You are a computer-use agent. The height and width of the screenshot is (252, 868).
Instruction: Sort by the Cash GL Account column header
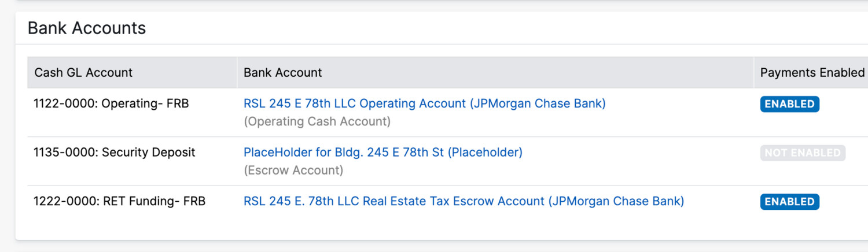[83, 73]
